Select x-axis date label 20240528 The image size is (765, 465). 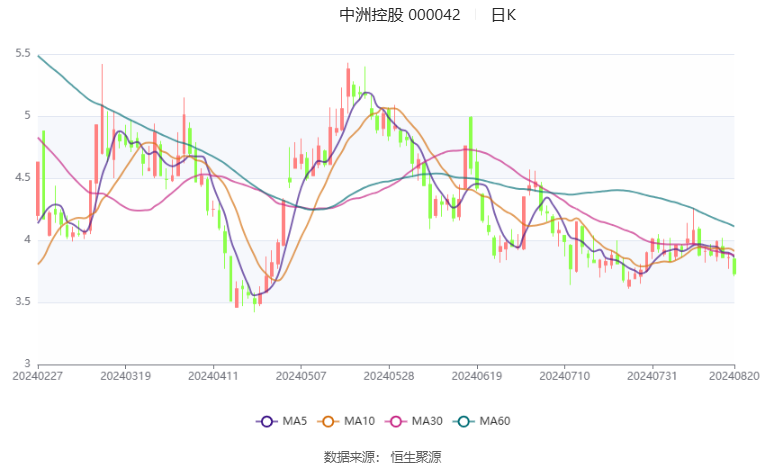point(389,376)
